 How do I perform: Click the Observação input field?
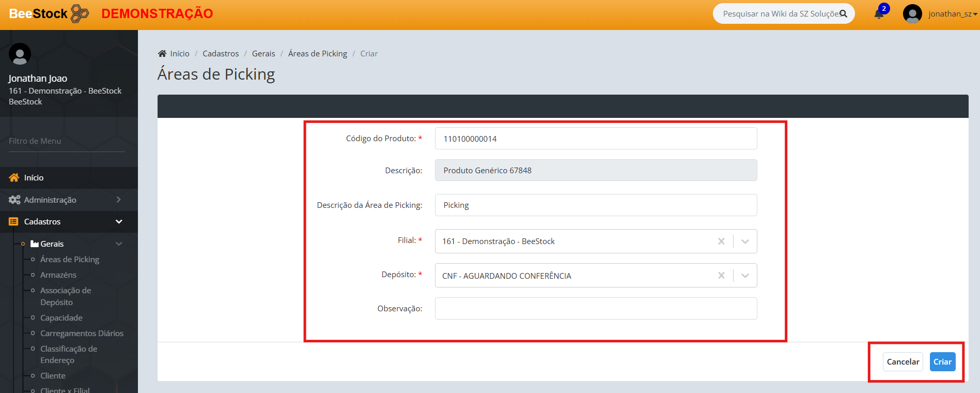tap(596, 309)
